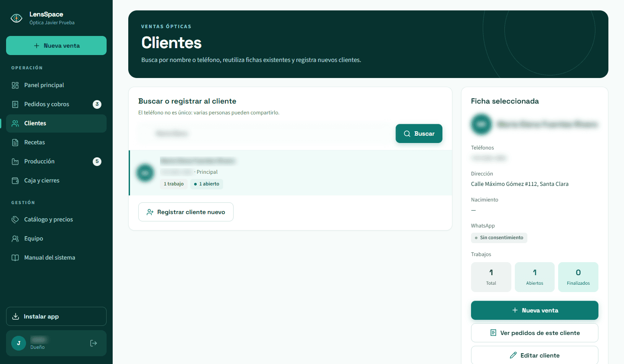This screenshot has height=364, width=624.
Task: Click the Catálogo y precios tag icon
Action: [x=15, y=220]
